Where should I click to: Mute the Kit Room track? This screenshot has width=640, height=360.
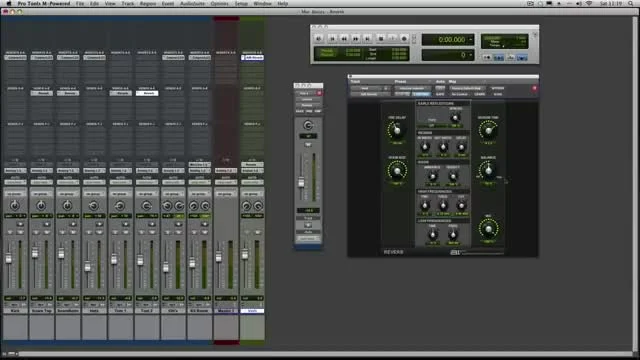204,232
